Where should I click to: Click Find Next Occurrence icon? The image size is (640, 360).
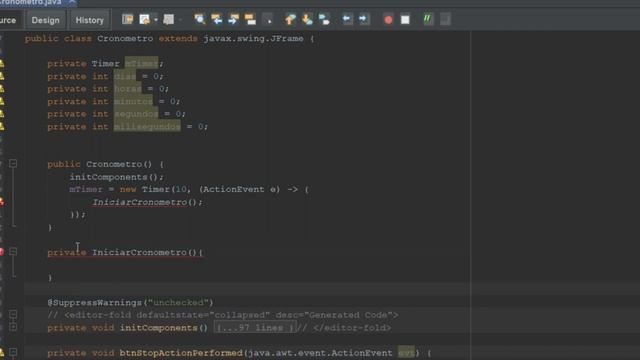pyautogui.click(x=233, y=19)
